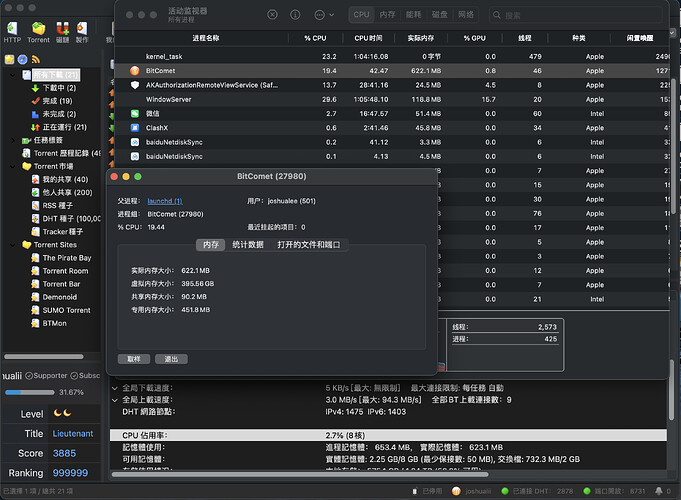Open 我的共享 (40) in sidebar
Screen dimensions: 681x500
60,179
